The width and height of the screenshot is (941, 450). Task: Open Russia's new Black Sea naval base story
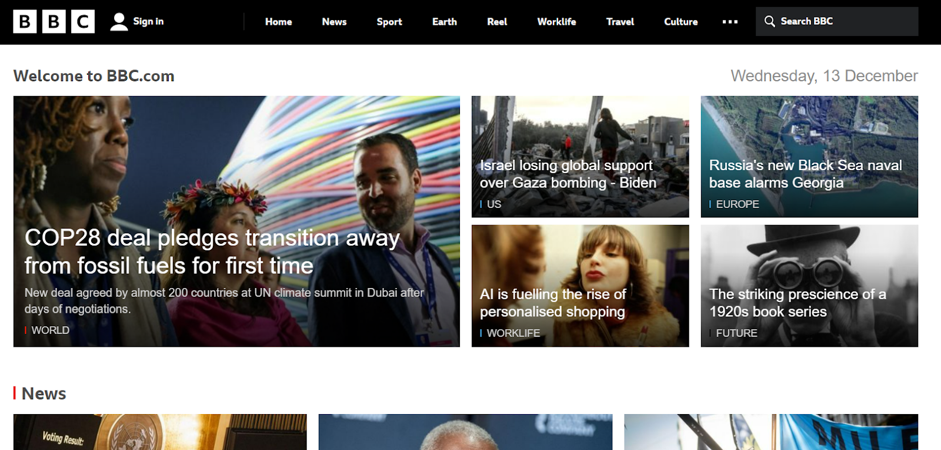click(805, 174)
